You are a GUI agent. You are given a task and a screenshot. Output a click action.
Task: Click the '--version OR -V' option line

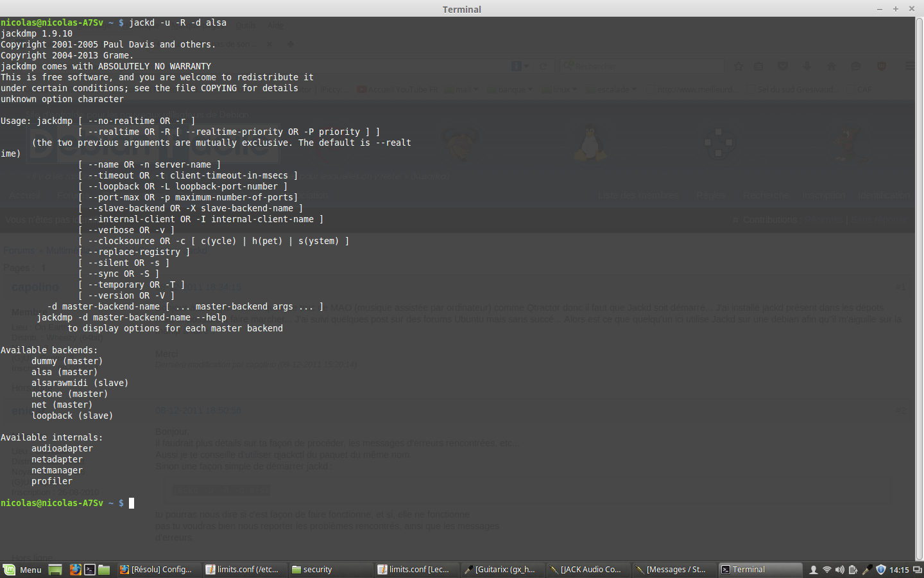pyautogui.click(x=126, y=295)
